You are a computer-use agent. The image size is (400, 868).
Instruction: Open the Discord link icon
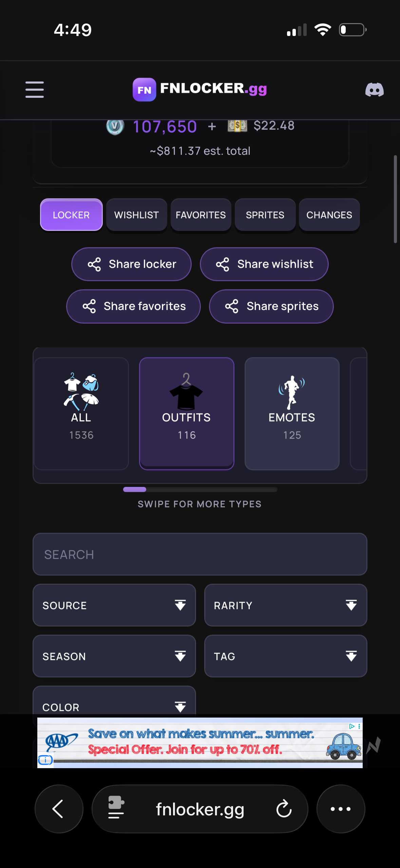[374, 90]
